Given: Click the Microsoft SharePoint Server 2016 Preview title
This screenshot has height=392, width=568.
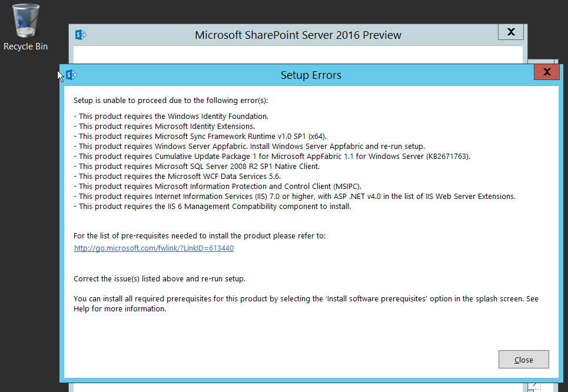Looking at the screenshot, I should [298, 35].
